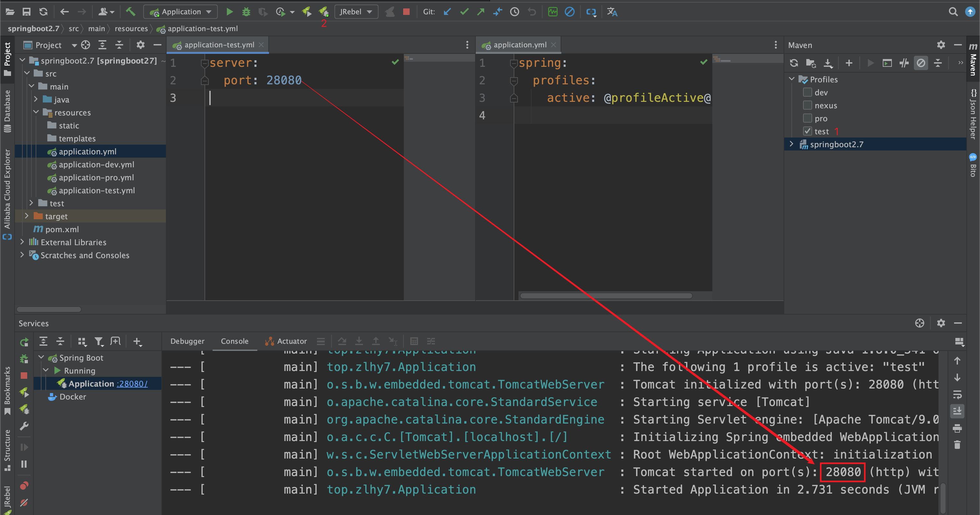Click the Debug bug icon in toolbar

pos(246,12)
